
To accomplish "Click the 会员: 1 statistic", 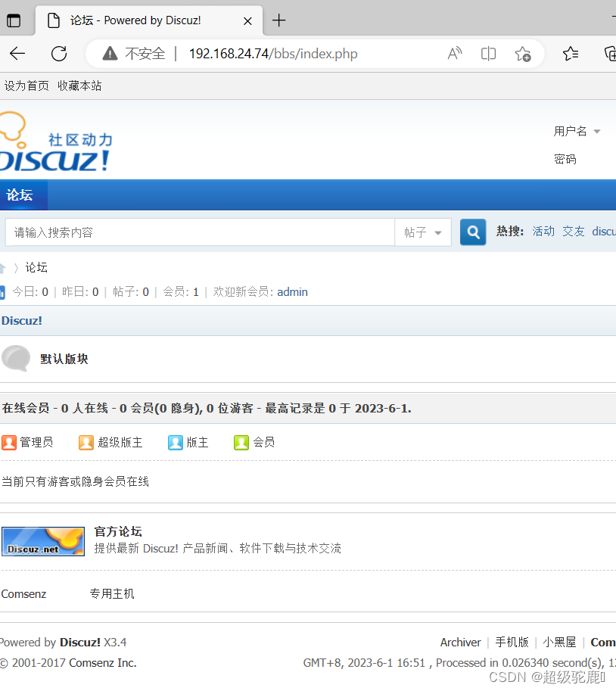I will (181, 291).
